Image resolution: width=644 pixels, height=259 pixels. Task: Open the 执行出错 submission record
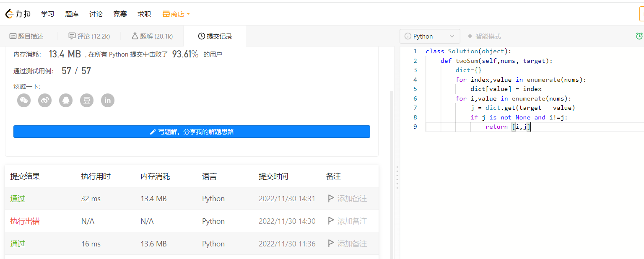(x=25, y=221)
